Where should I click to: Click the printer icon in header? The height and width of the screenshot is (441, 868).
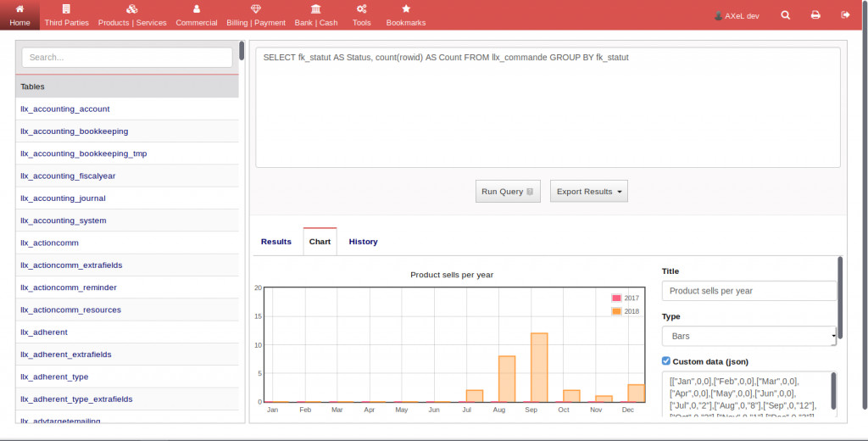tap(815, 15)
